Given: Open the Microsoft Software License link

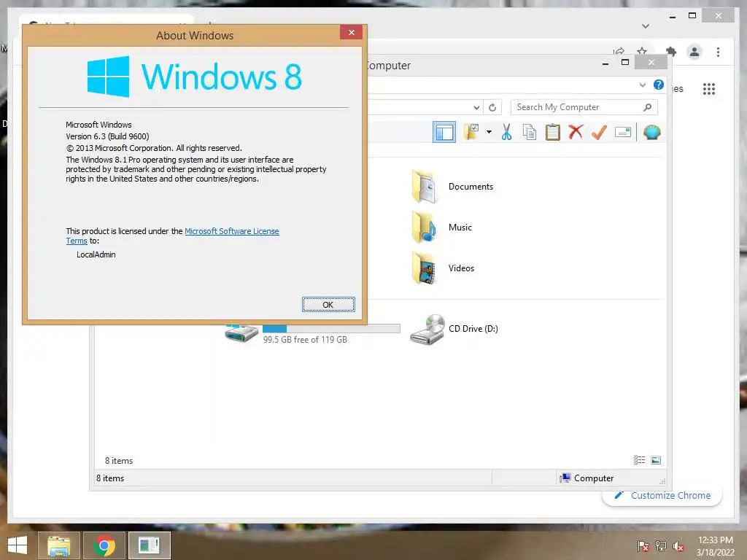Looking at the screenshot, I should point(231,231).
